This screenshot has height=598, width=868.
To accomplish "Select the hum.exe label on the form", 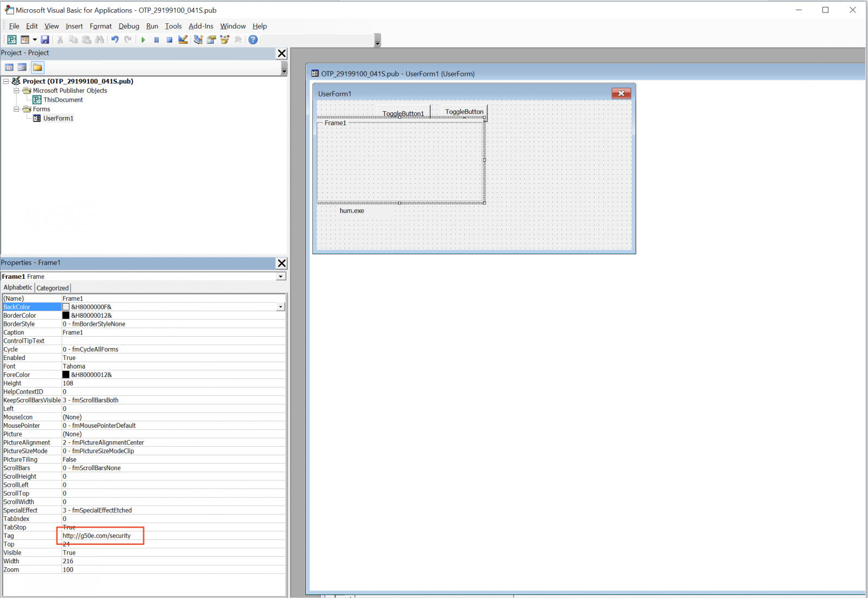I will 352,211.
